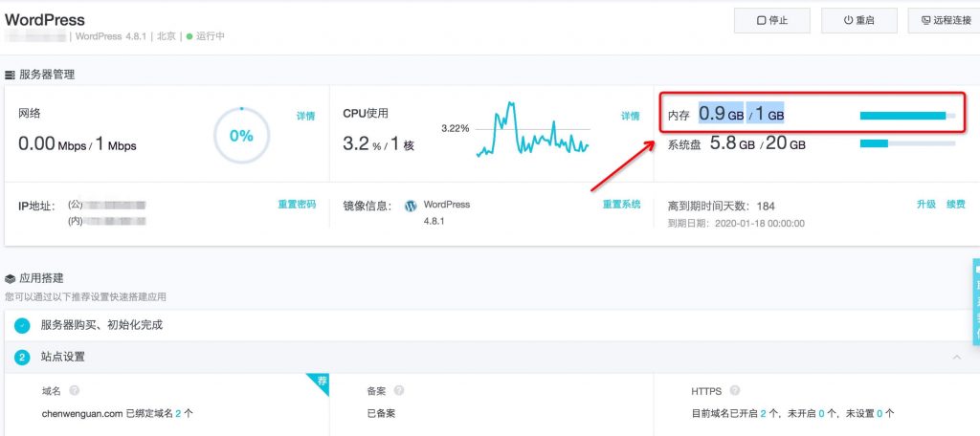
Task: Click the help icon next to HTTPS
Action: [734, 391]
